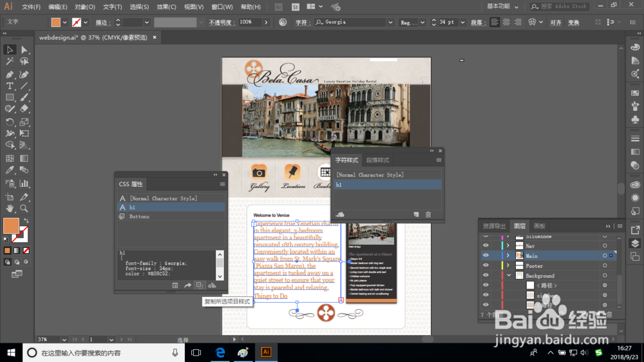Open Edge browser from taskbar
This screenshot has height=362, width=644.
(x=220, y=352)
